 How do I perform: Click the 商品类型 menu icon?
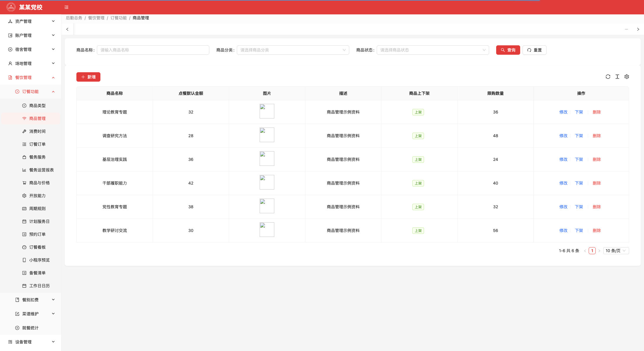point(24,106)
